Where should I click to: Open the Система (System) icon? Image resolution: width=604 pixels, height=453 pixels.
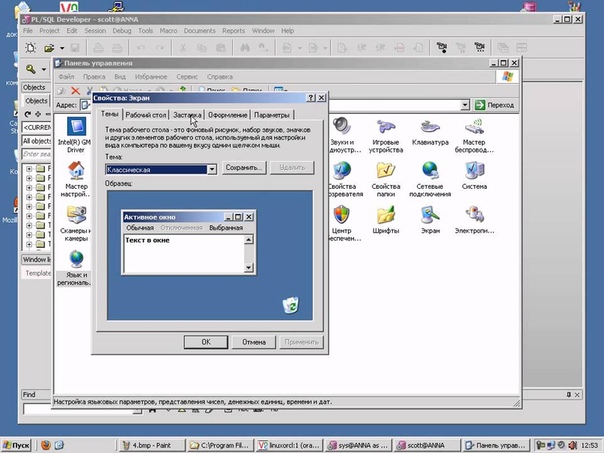pyautogui.click(x=474, y=173)
